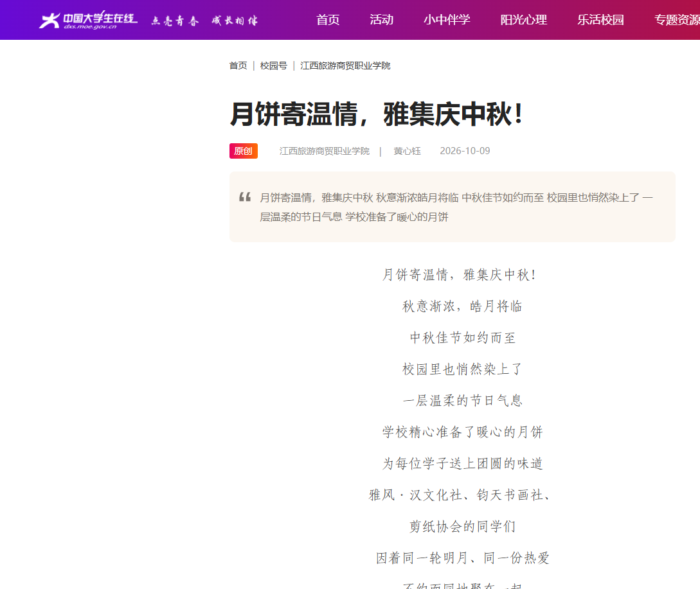Image resolution: width=700 pixels, height=589 pixels.
Task: Click the 首页 breadcrumb link
Action: (238, 66)
